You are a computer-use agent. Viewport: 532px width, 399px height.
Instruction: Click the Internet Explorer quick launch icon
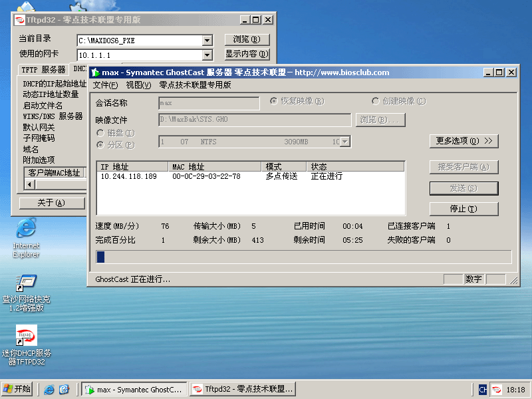coord(50,390)
